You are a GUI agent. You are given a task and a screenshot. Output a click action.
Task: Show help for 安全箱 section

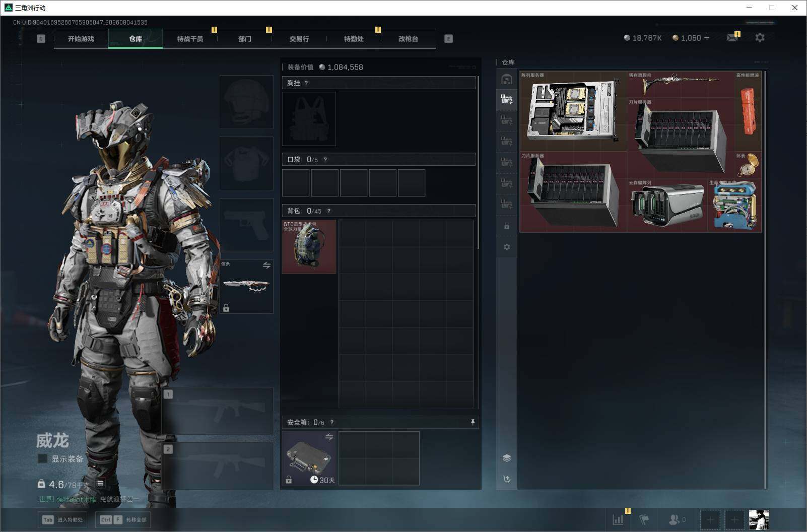point(331,423)
